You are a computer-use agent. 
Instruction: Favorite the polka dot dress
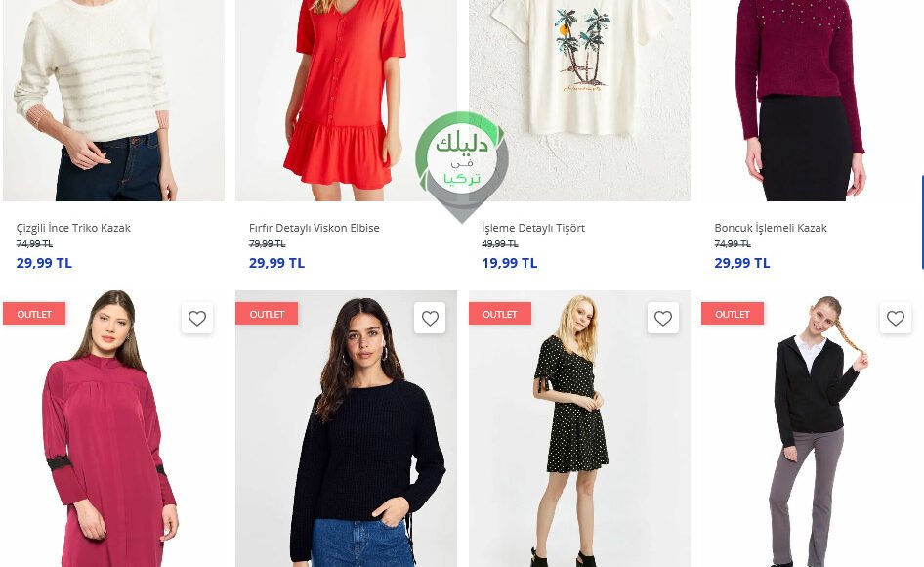[x=663, y=318]
